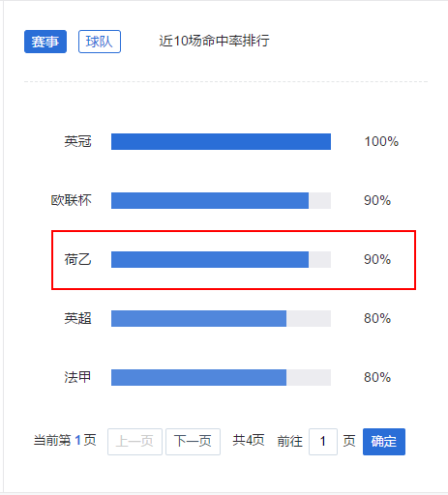This screenshot has width=448, height=495.
Task: Select the 赛事 tab
Action: click(x=45, y=42)
